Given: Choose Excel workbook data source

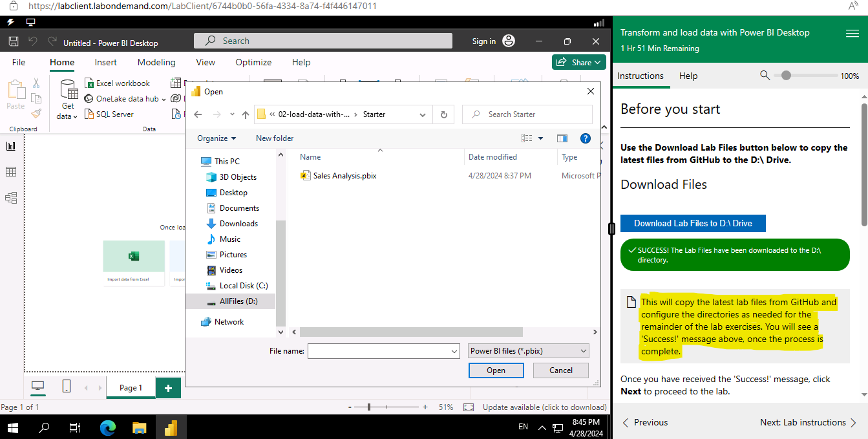Looking at the screenshot, I should pos(117,83).
